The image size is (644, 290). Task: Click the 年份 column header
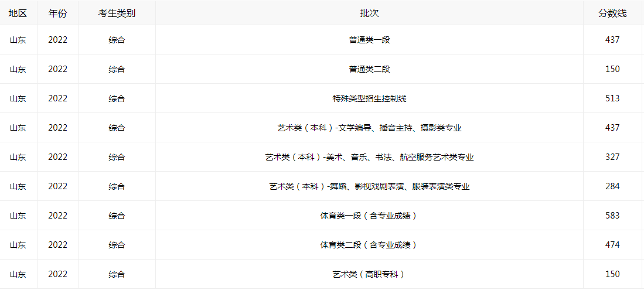57,13
